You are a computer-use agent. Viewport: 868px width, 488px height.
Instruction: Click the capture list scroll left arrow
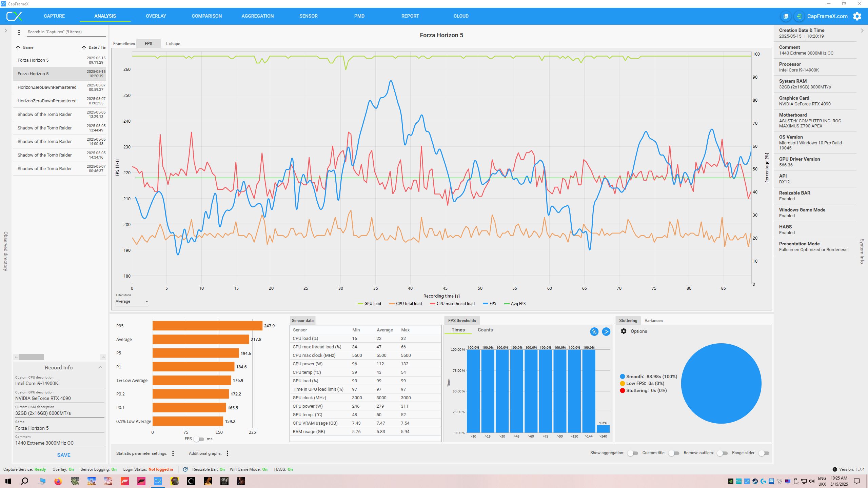(x=16, y=357)
